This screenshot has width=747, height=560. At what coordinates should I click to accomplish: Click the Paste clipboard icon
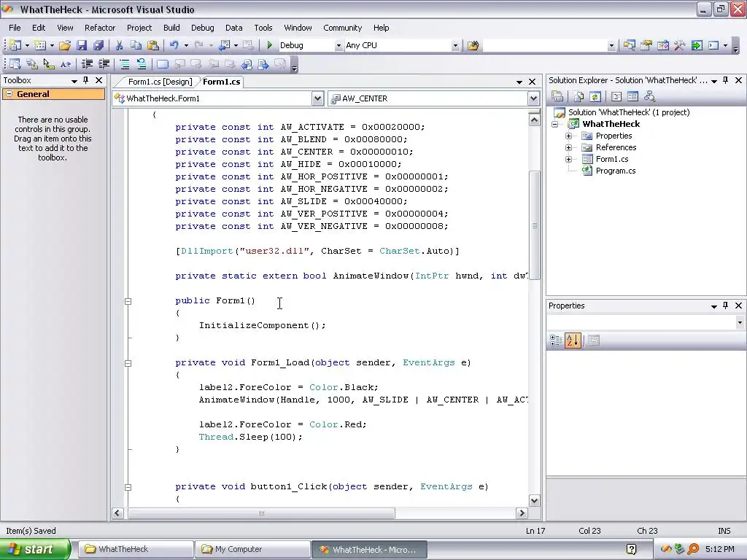tap(153, 45)
